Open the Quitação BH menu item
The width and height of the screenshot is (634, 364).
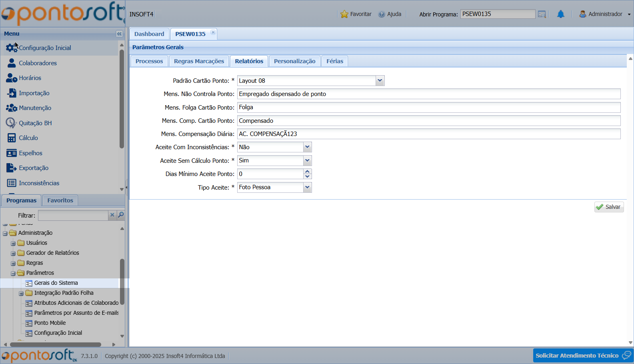35,123
